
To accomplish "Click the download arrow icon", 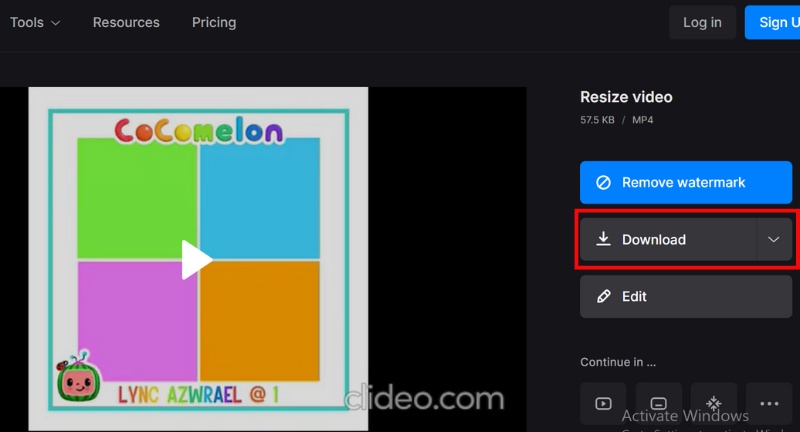I will point(603,240).
